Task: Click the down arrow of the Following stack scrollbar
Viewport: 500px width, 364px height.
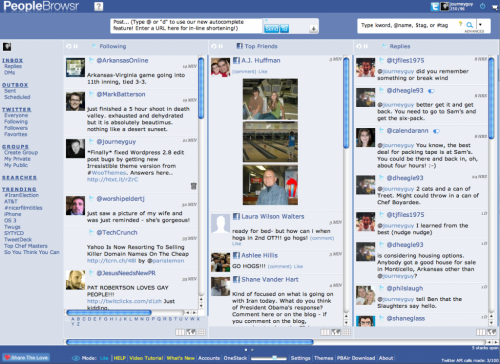Action: click(201, 306)
